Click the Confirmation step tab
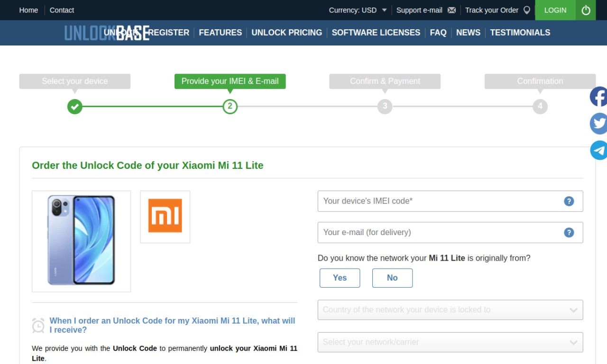The width and height of the screenshot is (607, 364). tap(540, 81)
